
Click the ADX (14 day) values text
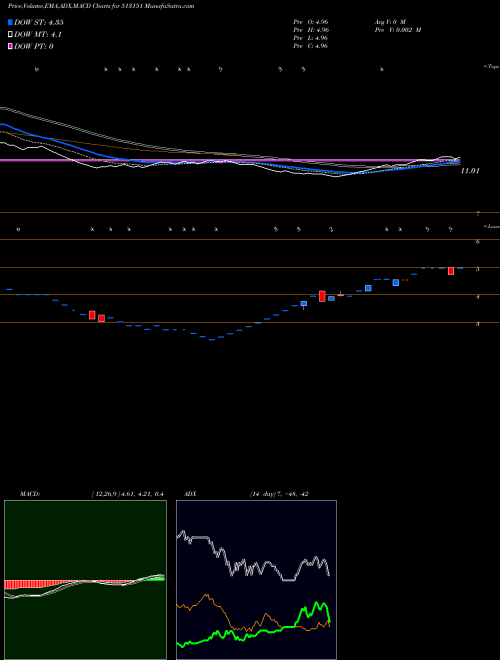[279, 494]
